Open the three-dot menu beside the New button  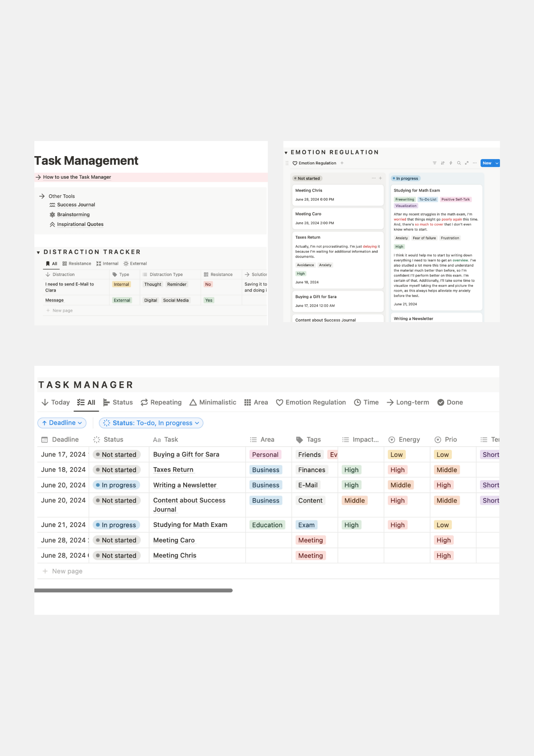(x=475, y=163)
